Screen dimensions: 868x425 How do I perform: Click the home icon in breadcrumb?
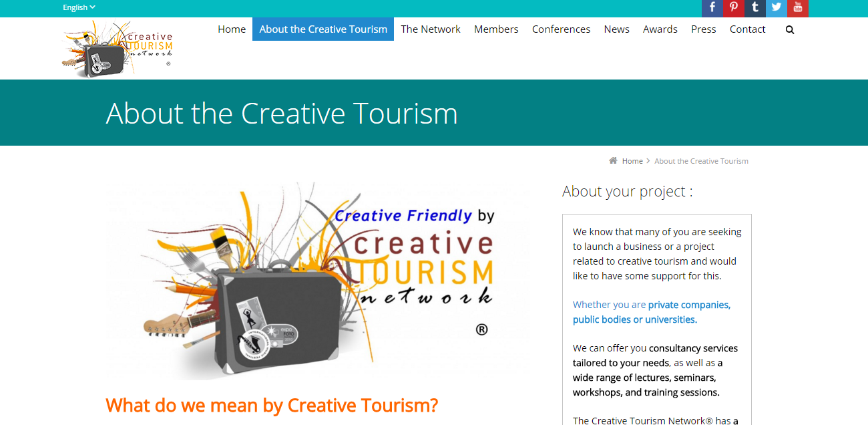[613, 161]
